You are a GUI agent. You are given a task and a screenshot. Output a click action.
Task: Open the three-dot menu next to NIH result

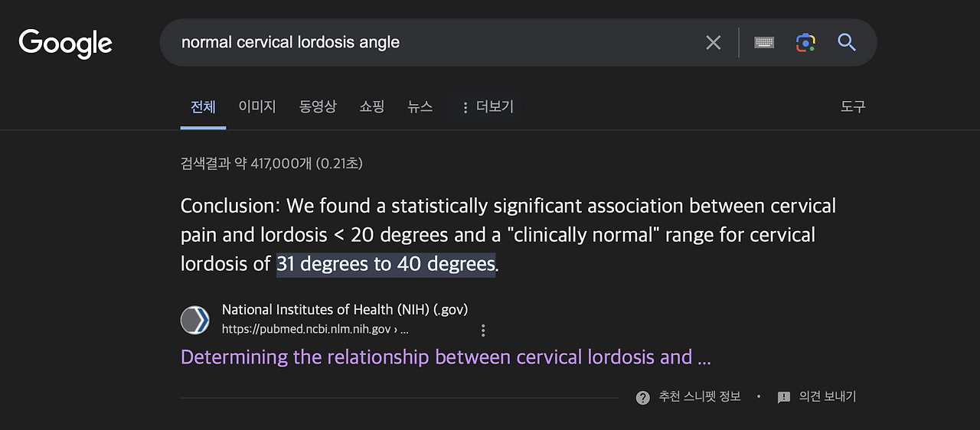(483, 331)
